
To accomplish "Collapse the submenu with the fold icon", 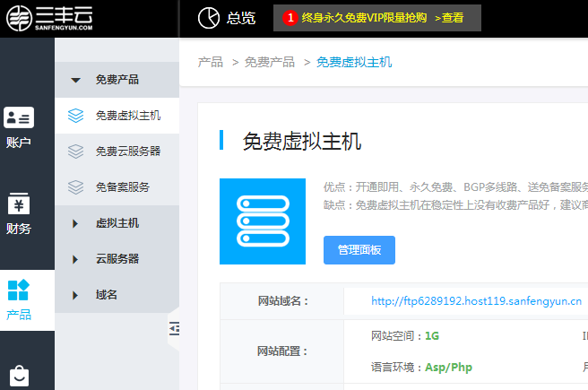I will [174, 328].
